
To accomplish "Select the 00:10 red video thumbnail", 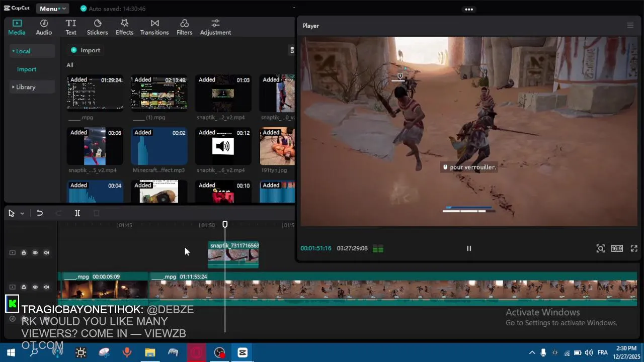I will tap(223, 192).
